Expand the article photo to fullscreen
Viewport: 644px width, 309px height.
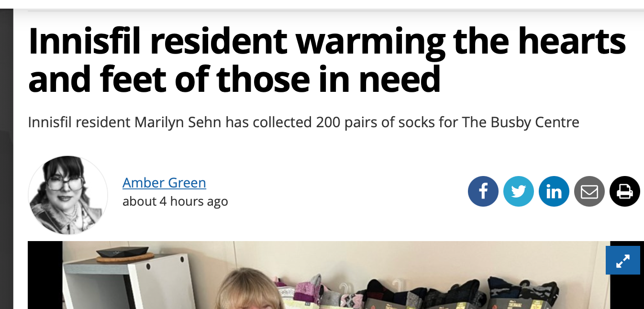622,260
